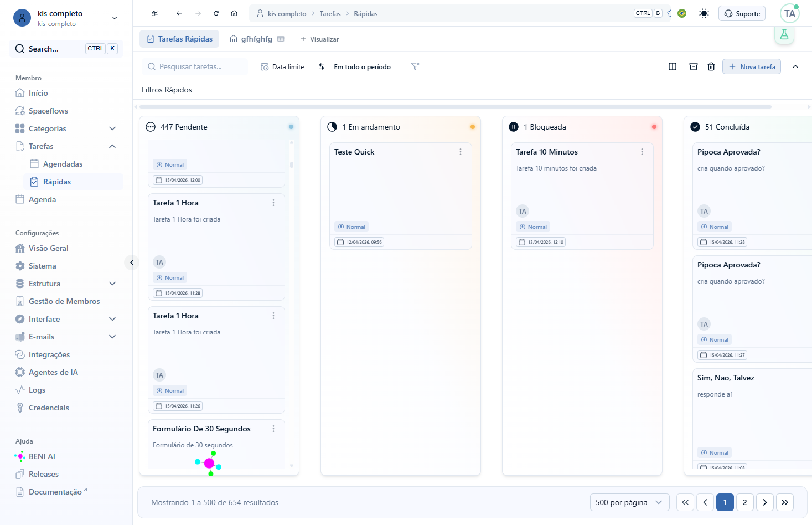Open the Brazil flag language selector
The image size is (812, 525).
(682, 13)
